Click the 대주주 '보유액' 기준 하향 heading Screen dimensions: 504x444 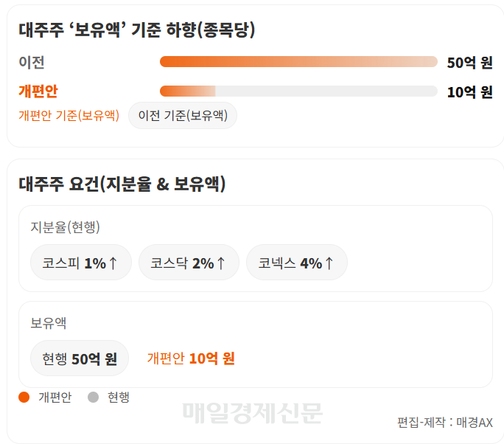[137, 30]
